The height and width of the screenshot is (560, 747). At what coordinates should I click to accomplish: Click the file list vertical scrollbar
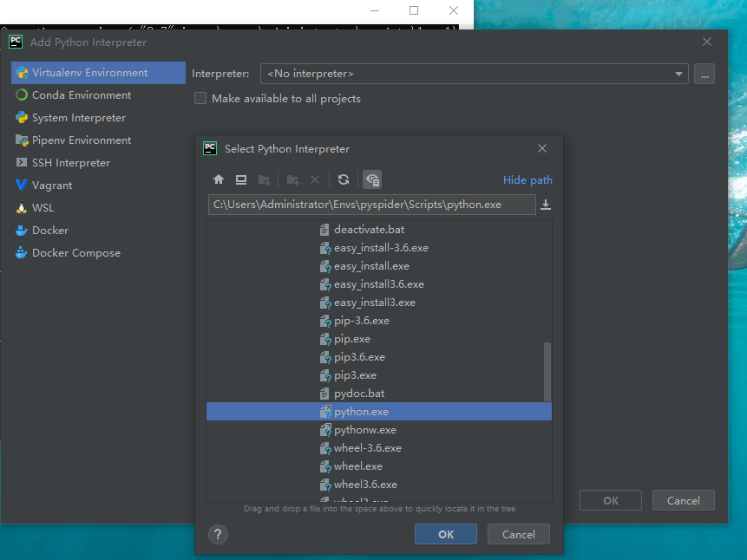(x=547, y=371)
